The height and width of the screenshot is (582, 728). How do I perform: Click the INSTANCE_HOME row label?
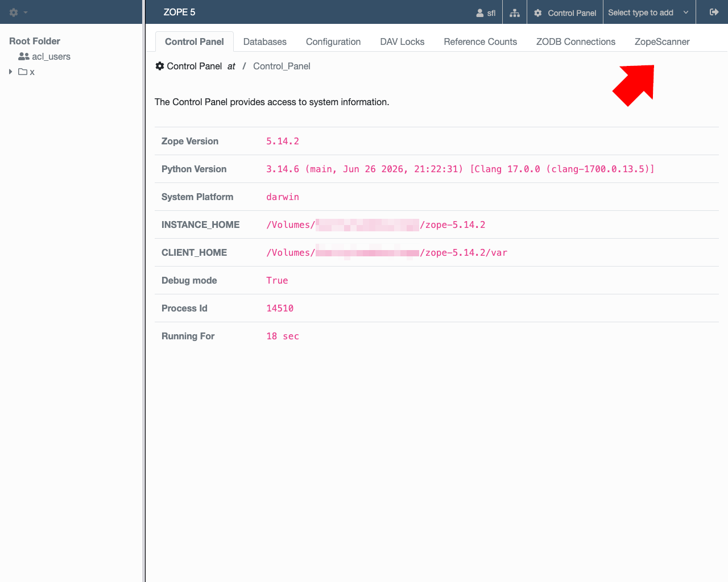pos(201,225)
